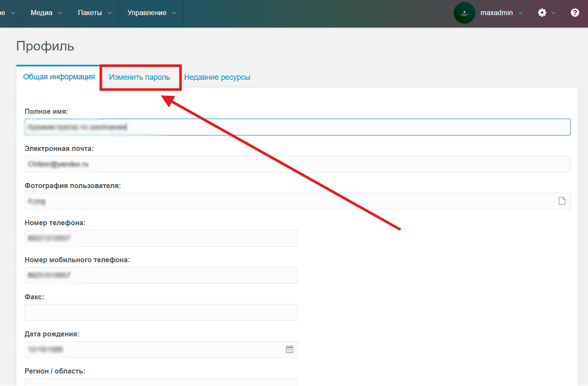Open the Изменить пароль tab
588x386 pixels.
point(139,77)
